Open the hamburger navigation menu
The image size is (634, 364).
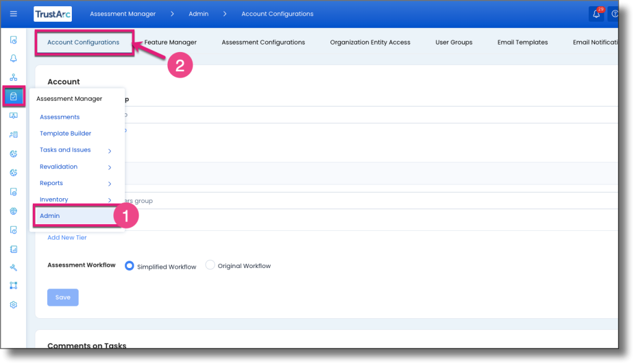14,14
